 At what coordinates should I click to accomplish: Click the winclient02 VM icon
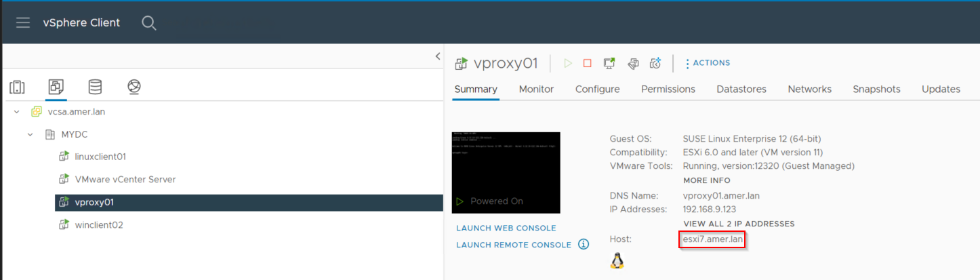click(x=64, y=224)
